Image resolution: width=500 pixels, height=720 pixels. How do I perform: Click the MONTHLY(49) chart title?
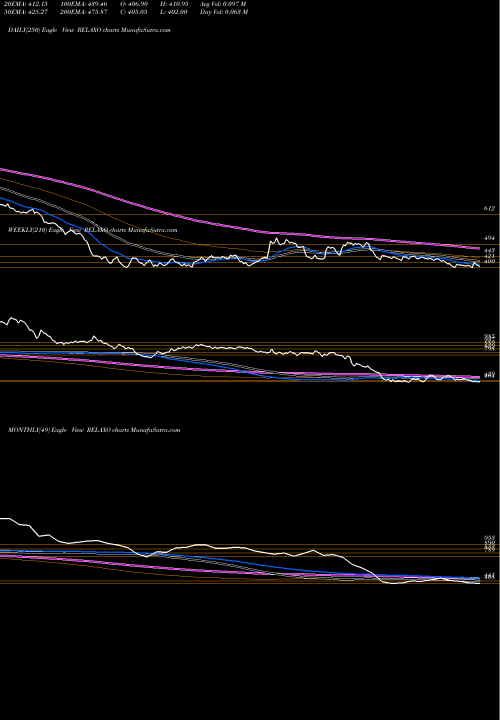(x=94, y=430)
